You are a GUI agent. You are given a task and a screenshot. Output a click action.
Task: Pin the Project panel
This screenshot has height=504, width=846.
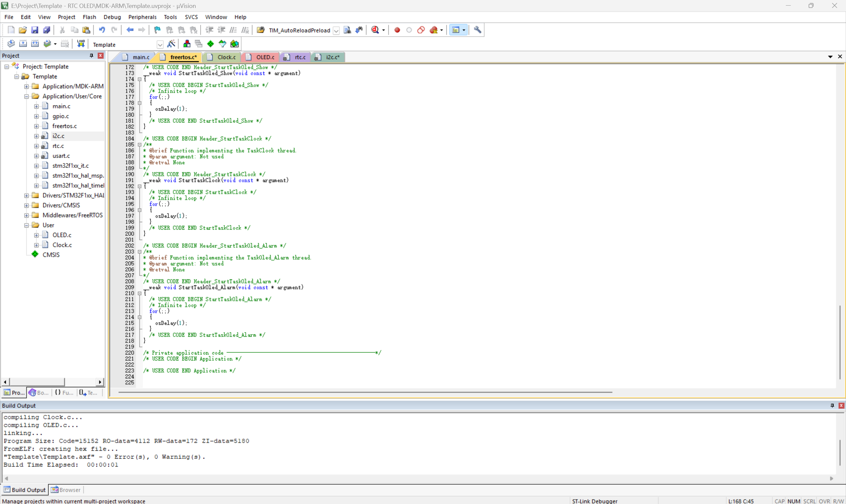click(x=91, y=56)
